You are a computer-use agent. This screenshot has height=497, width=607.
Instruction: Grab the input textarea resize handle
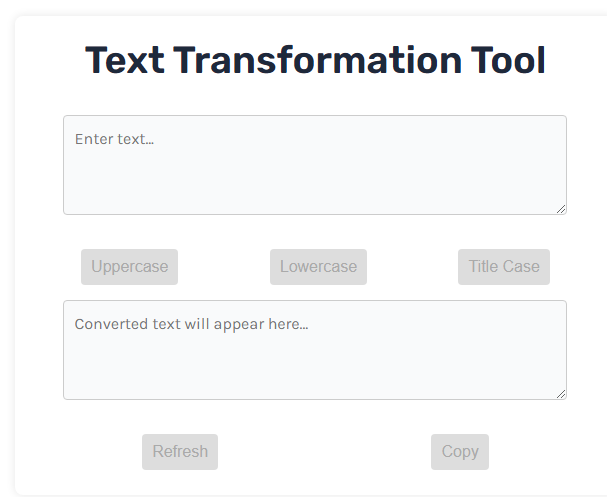click(x=561, y=208)
